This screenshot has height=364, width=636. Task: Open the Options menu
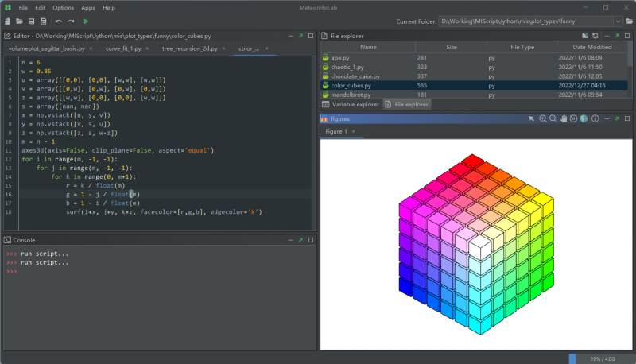(x=63, y=7)
